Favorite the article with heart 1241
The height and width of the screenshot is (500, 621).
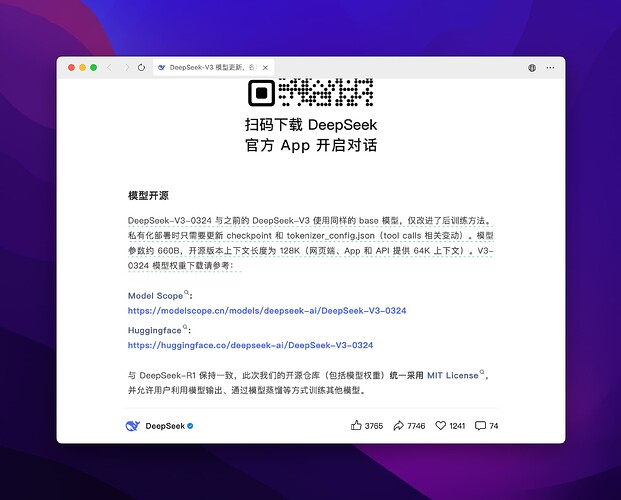(x=450, y=426)
